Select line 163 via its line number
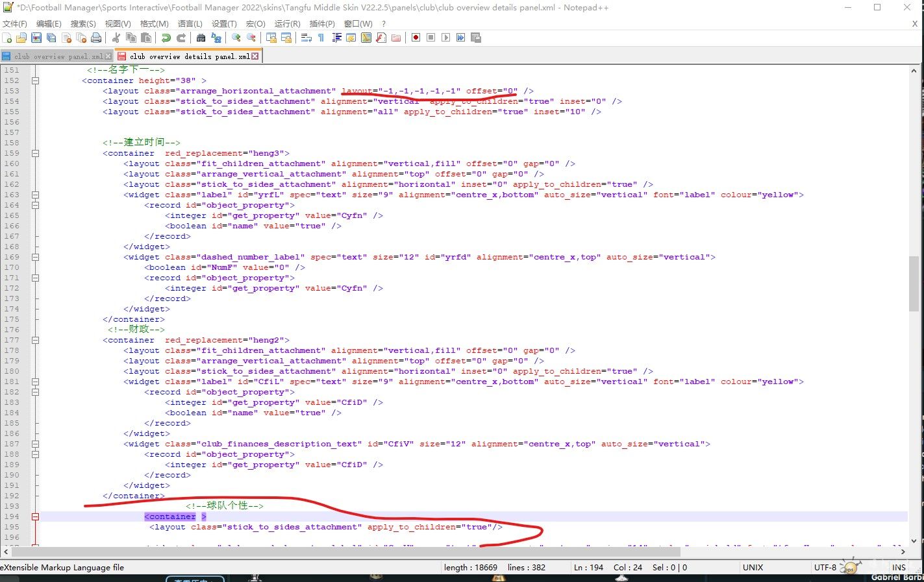Image resolution: width=924 pixels, height=582 pixels. click(x=12, y=195)
